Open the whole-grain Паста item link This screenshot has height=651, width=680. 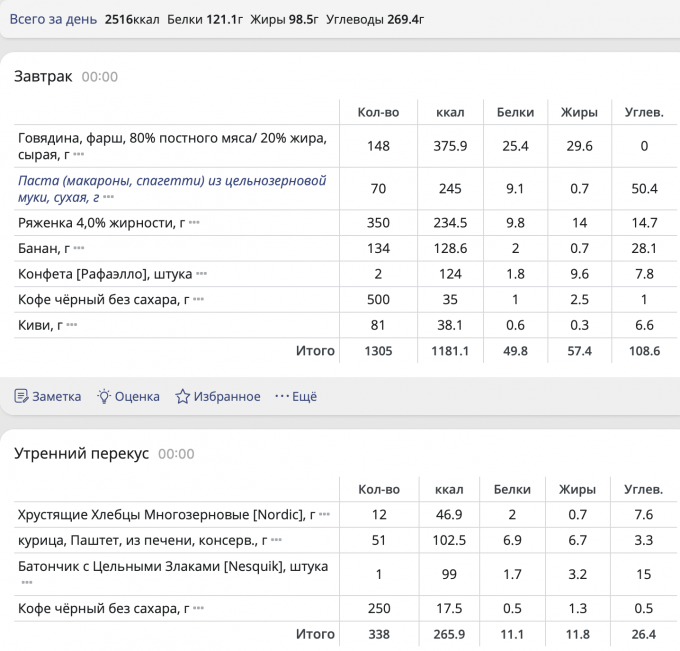[172, 189]
